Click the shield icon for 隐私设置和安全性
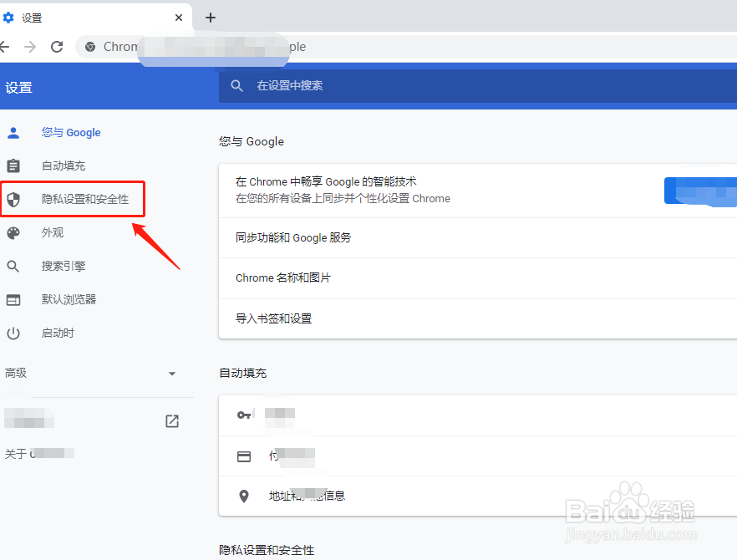 coord(13,200)
